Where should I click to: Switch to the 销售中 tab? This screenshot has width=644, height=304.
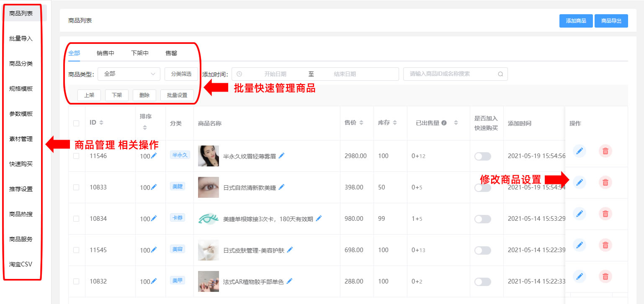(x=106, y=53)
